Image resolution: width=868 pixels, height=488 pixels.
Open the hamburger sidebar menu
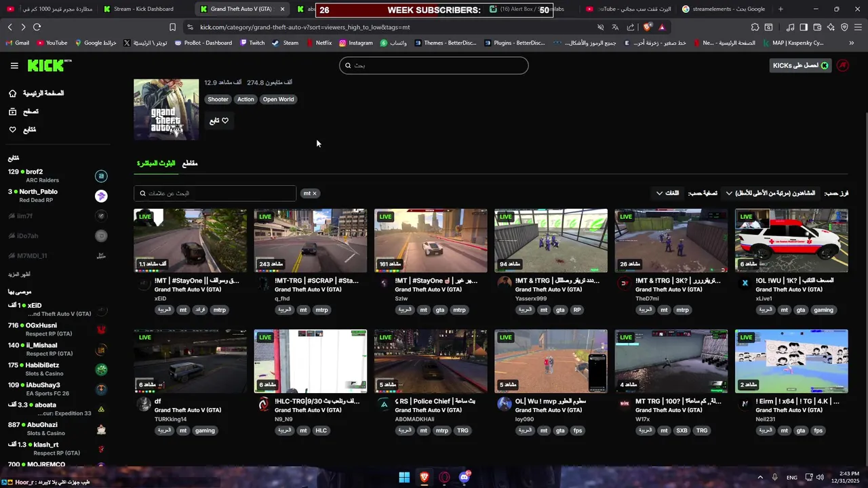(x=14, y=66)
